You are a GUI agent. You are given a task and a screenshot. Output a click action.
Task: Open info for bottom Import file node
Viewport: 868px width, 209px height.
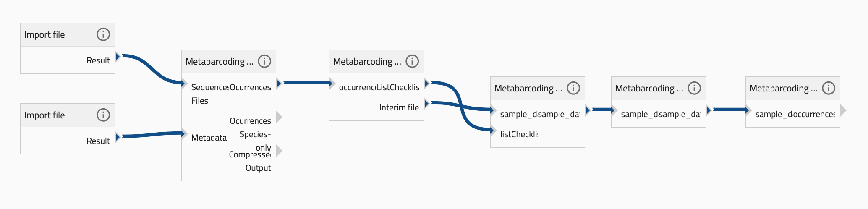pos(103,115)
